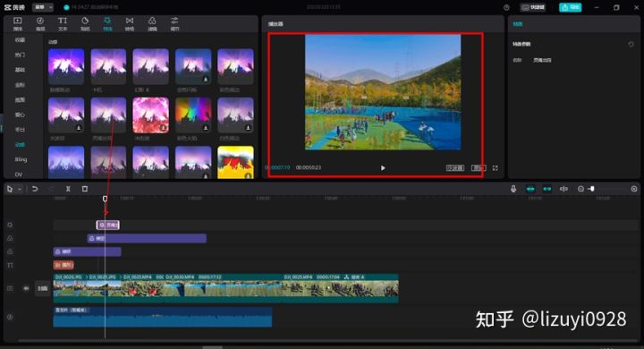Apply the pink-red crowd effect thumbnail

(151, 115)
